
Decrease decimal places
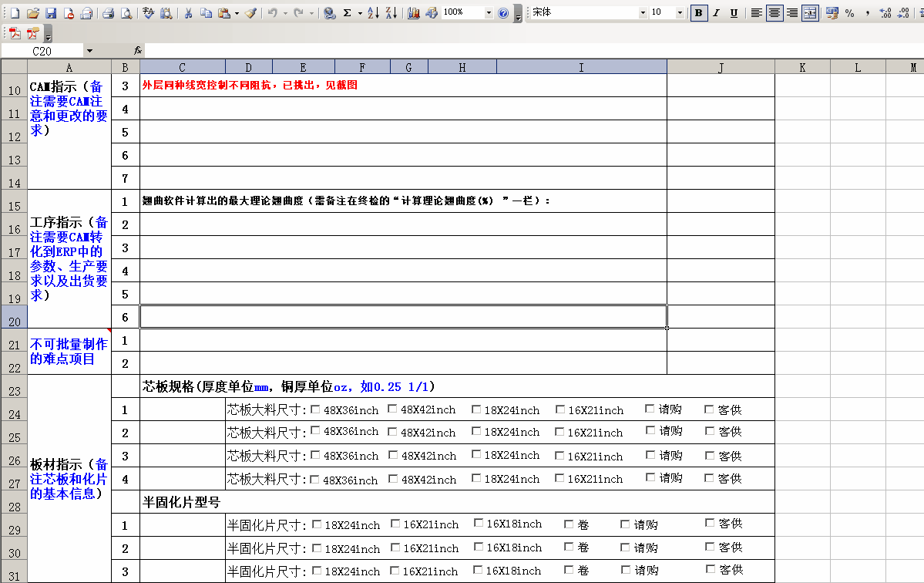pos(903,12)
